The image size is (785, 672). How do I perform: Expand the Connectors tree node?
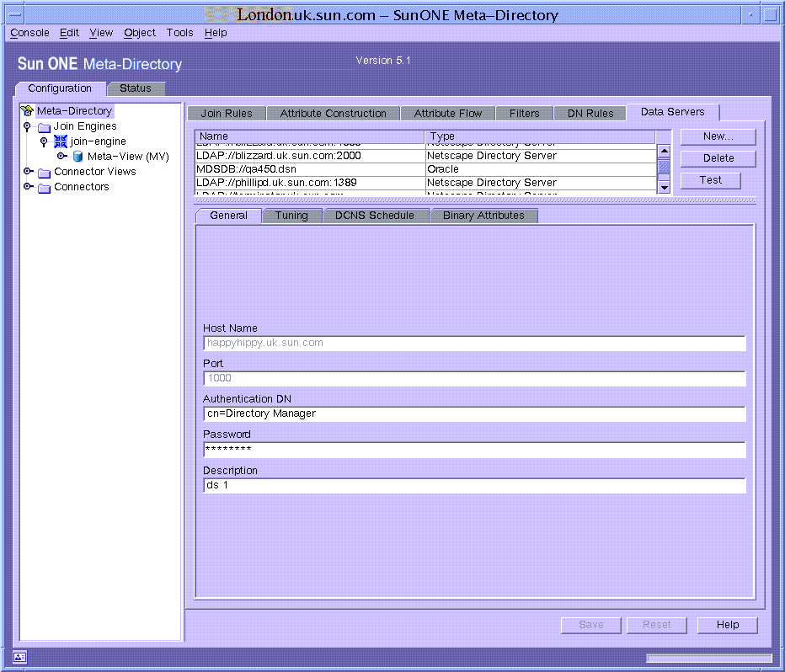pyautogui.click(x=29, y=187)
